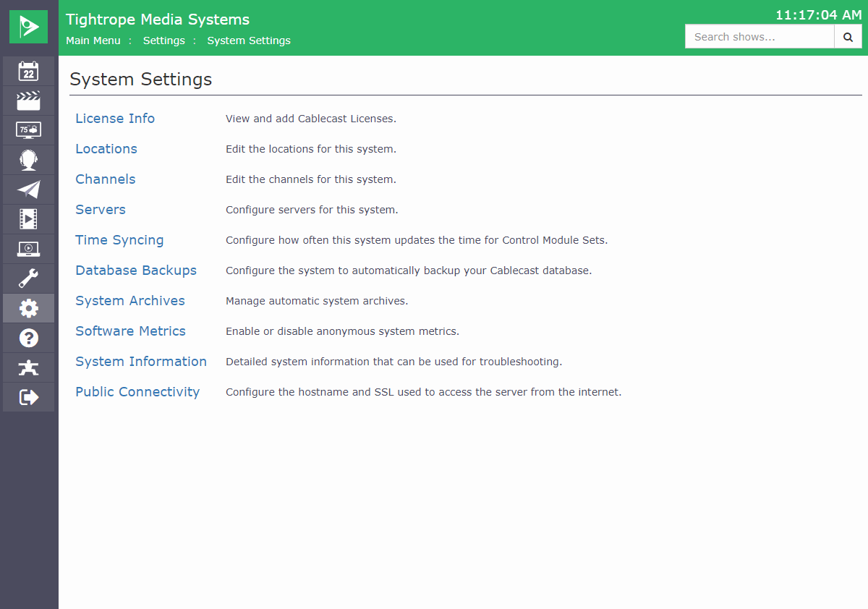Open the License Info link
Viewport: 868px width, 609px height.
115,119
